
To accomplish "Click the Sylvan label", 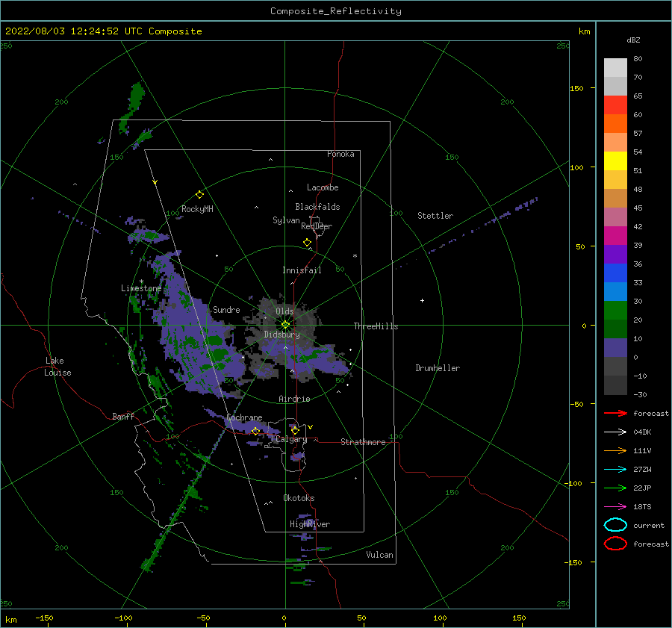I will coord(286,220).
